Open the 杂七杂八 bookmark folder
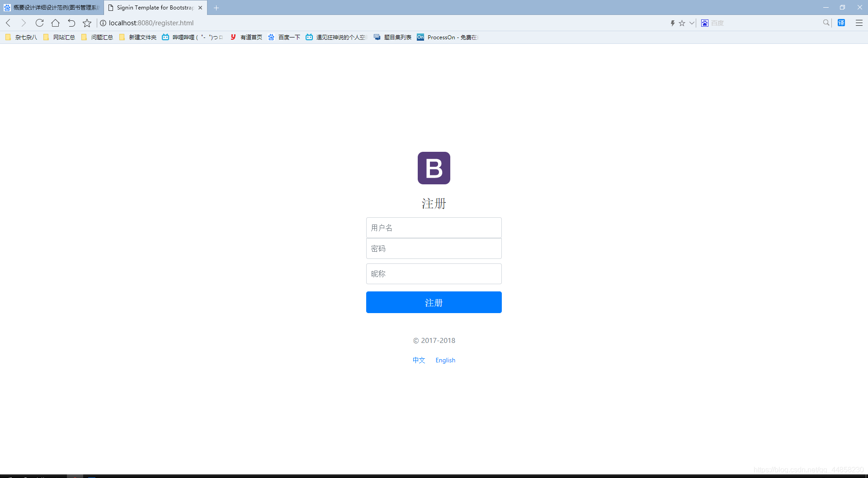 [x=21, y=37]
